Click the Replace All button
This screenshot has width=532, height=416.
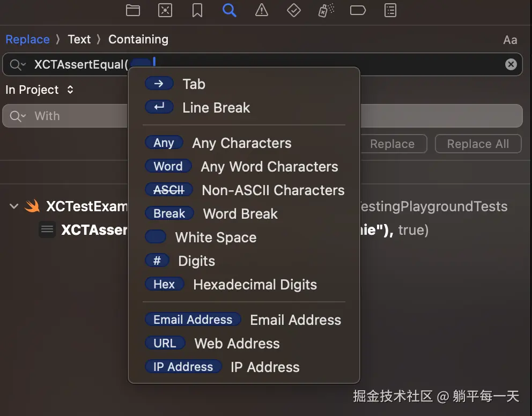[x=478, y=144]
